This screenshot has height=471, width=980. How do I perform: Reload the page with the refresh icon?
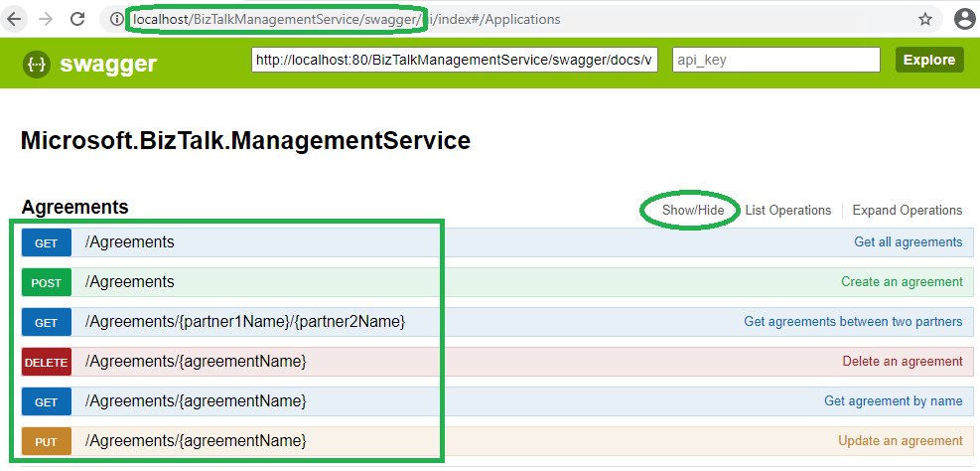77,19
